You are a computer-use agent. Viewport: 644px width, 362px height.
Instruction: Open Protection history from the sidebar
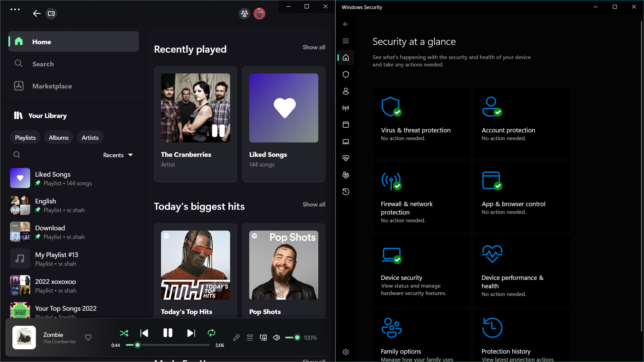point(345,191)
